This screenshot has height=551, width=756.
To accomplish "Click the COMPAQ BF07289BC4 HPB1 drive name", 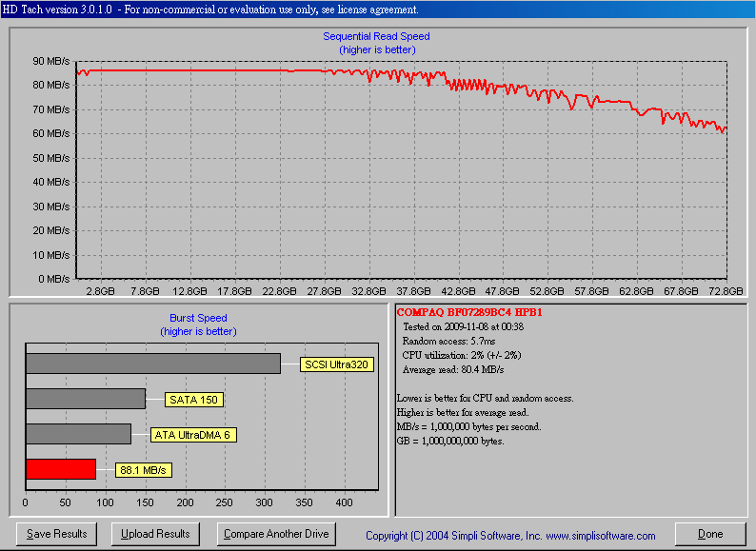I will click(469, 312).
